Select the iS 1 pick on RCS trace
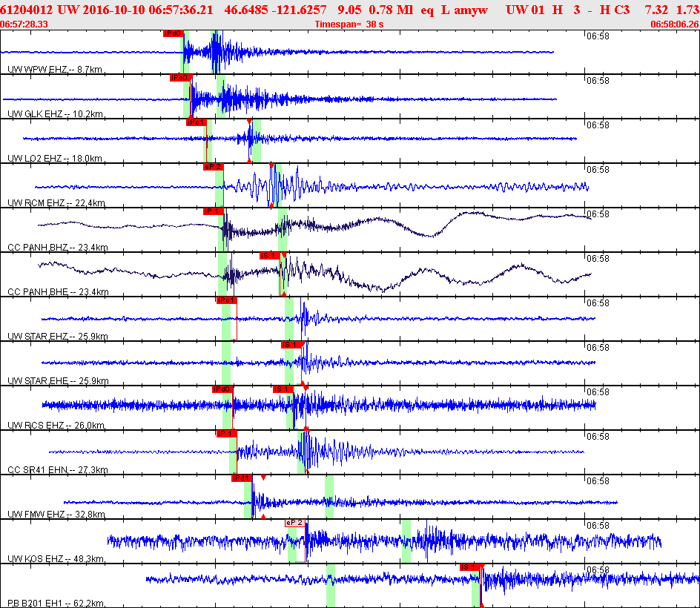 click(x=283, y=389)
